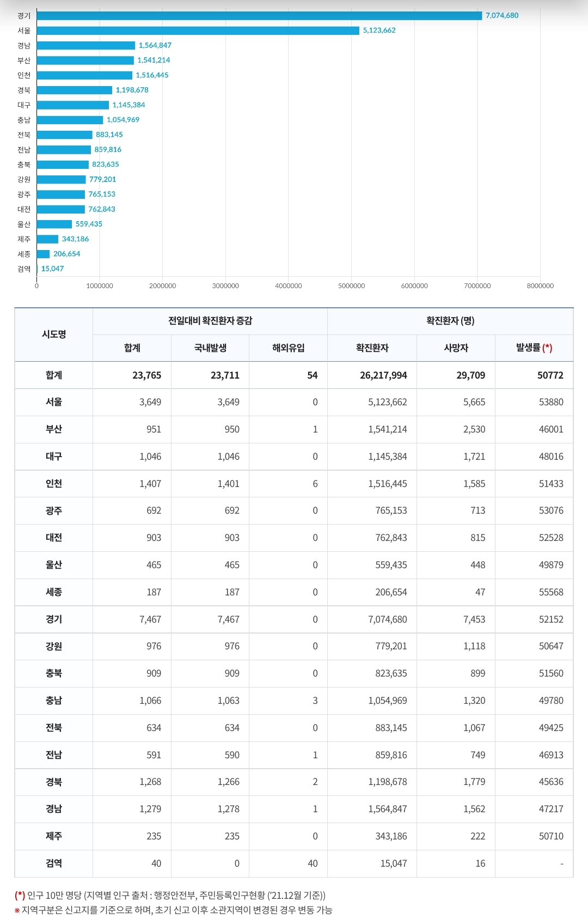The image size is (588, 919).
Task: Click the 전북 bar in the chart
Action: [x=65, y=135]
